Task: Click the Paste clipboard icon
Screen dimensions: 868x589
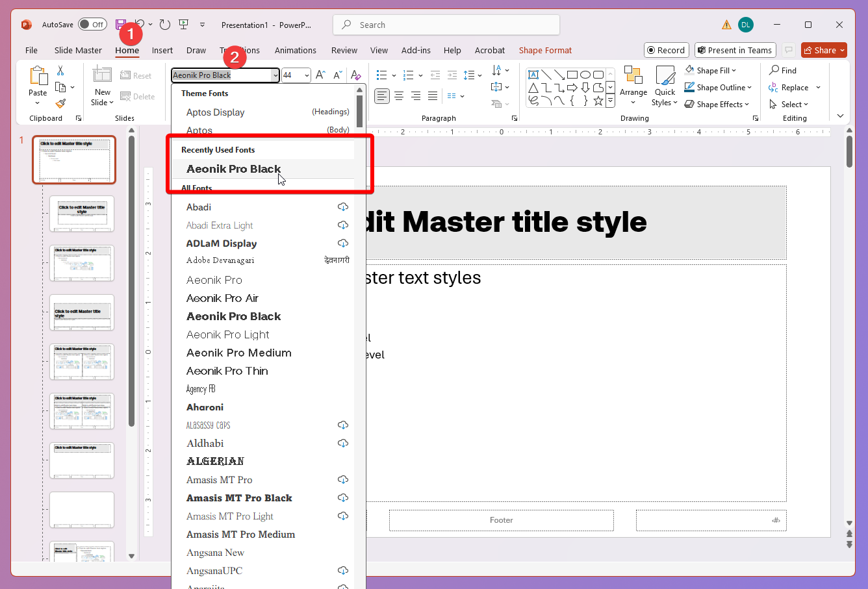Action: pyautogui.click(x=38, y=77)
